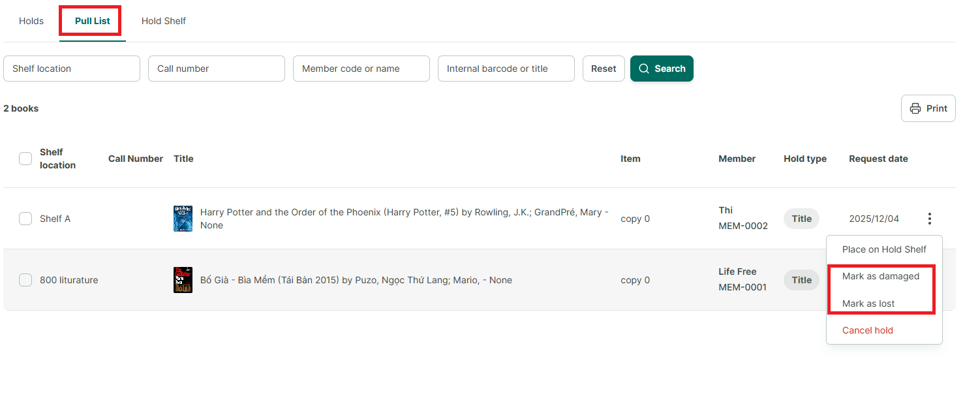This screenshot has height=419, width=980.
Task: Choose Place on Hold Shelf
Action: [884, 249]
